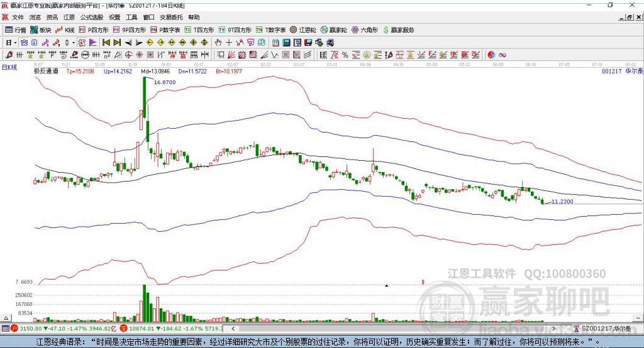644x348 pixels.
Task: Open the 公式选股 menu
Action: [92, 17]
